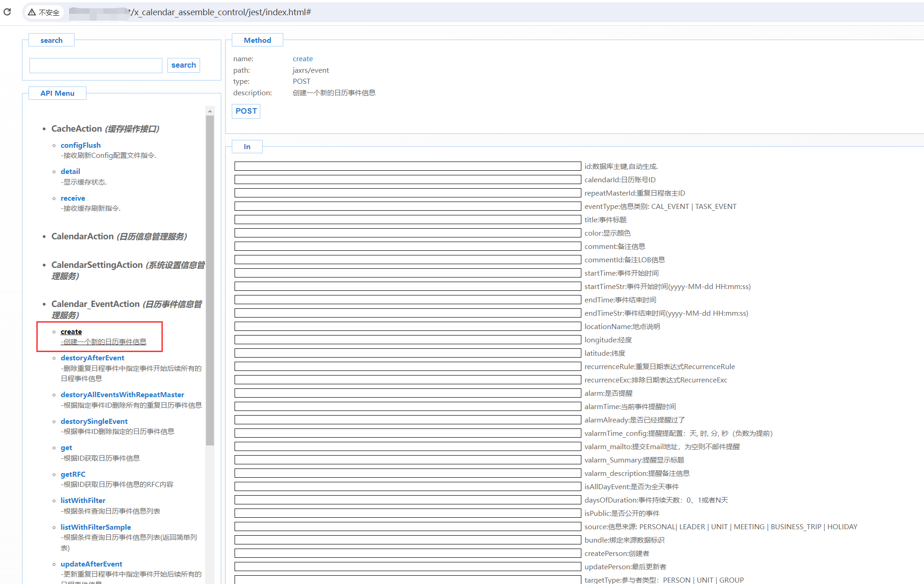Select destorySingleEvent in the API menu

(x=94, y=422)
